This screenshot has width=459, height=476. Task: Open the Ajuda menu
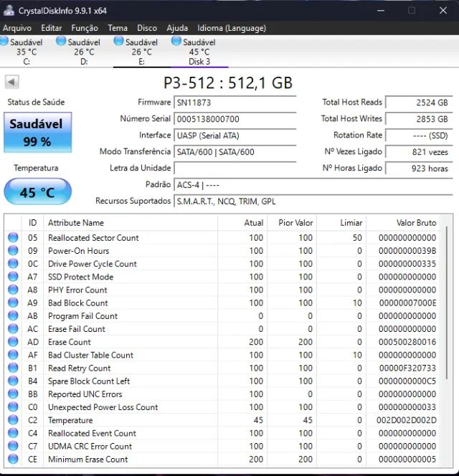pyautogui.click(x=177, y=28)
